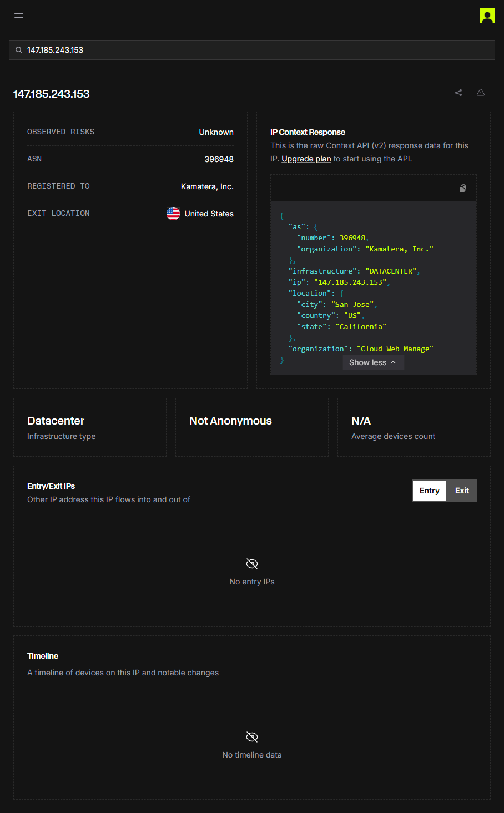Screen dimensions: 504x813
Task: Click the N/A average devices count card
Action: click(x=414, y=427)
